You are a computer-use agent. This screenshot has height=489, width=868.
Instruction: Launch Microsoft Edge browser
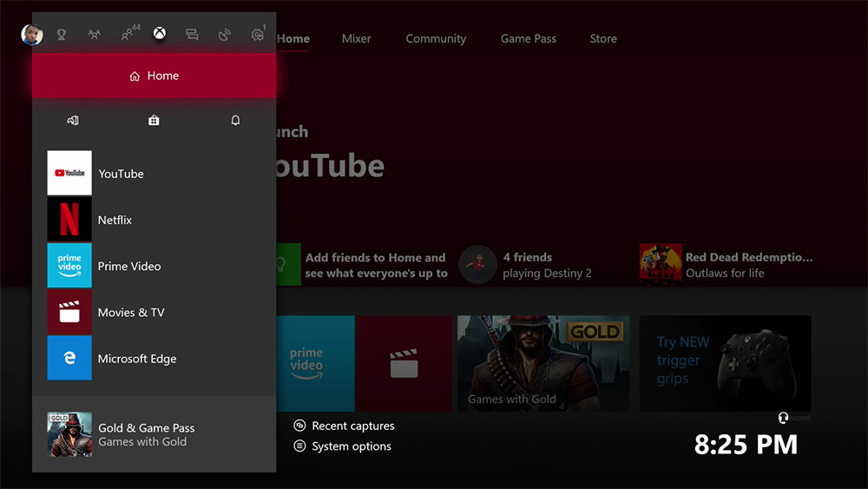pyautogui.click(x=154, y=358)
